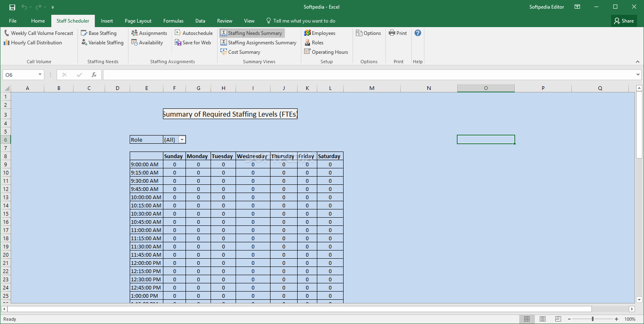Open Variable Staffing sheet

[x=102, y=43]
